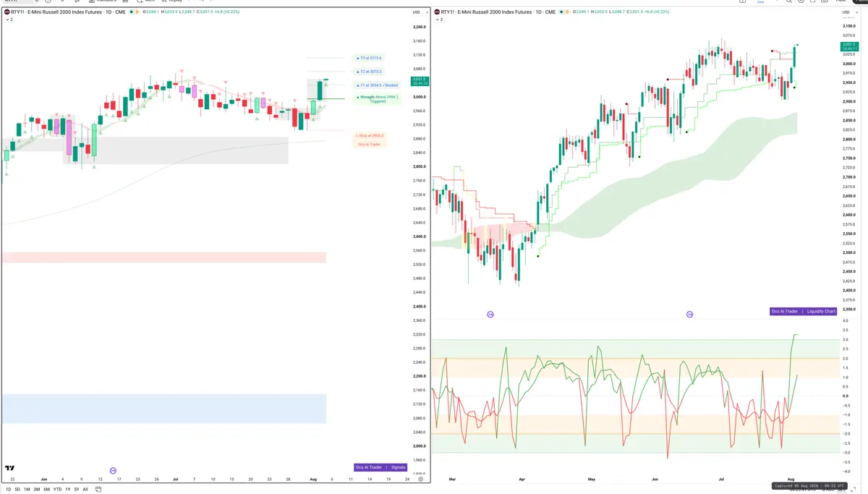
Task: Click green 3,051.5 price tag on Liquidity price scale
Action: pyautogui.click(x=849, y=47)
